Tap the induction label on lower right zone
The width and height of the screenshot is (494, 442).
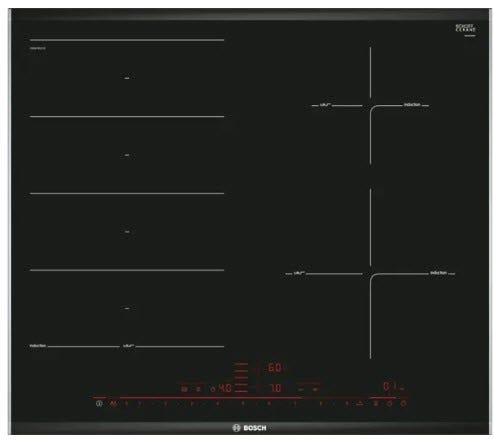[438, 273]
